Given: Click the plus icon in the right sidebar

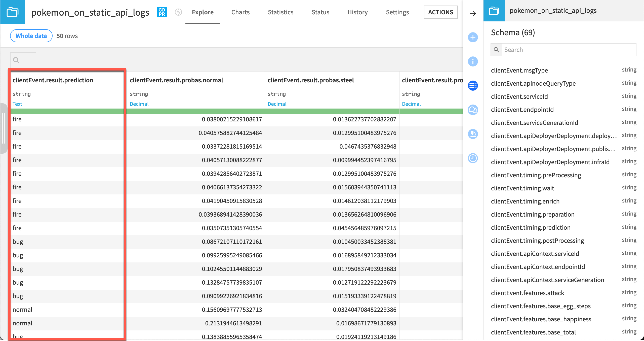Looking at the screenshot, I should (473, 37).
